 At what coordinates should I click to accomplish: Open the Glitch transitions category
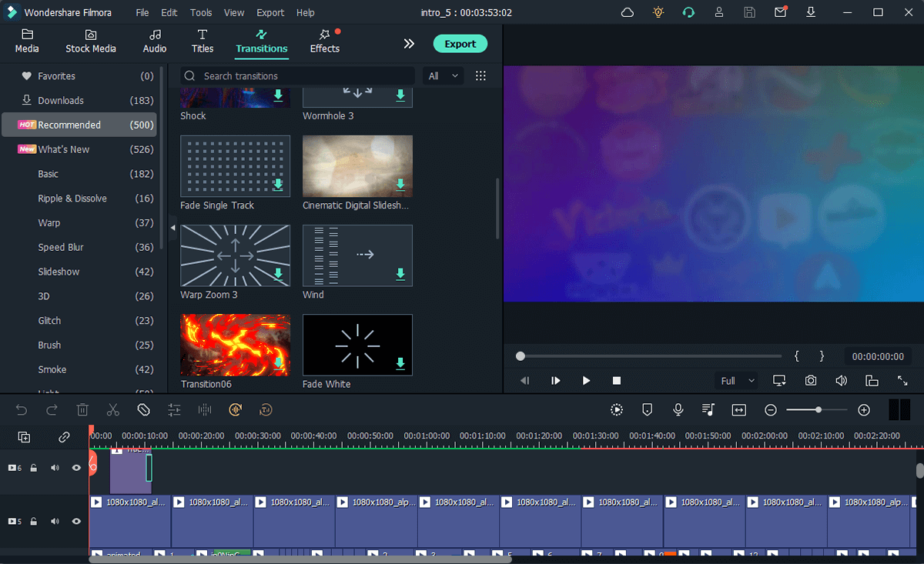(79, 321)
